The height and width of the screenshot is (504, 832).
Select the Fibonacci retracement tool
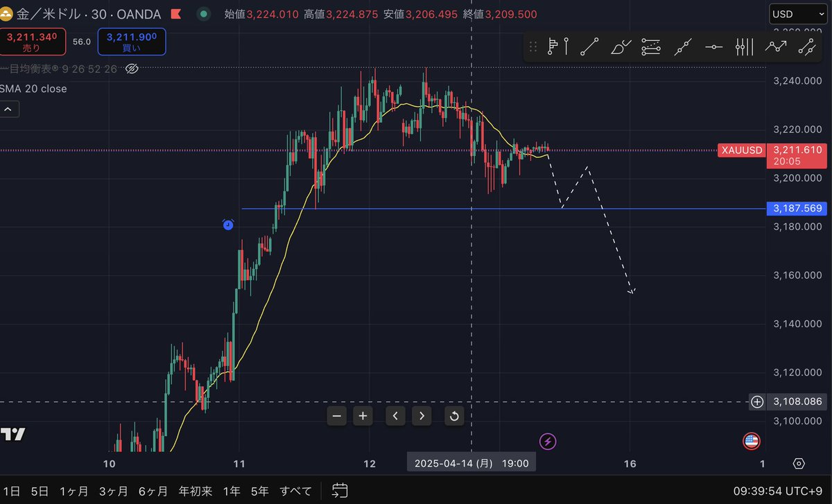click(x=651, y=47)
